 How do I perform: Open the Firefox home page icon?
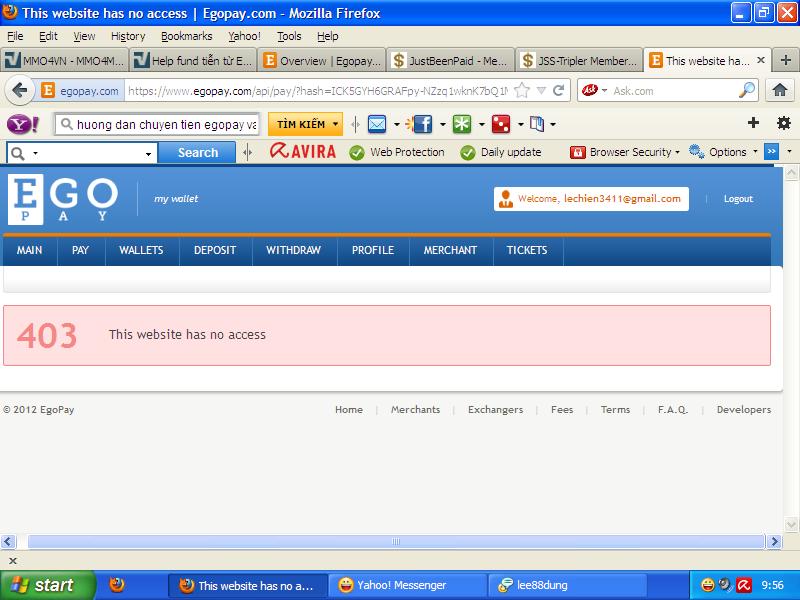point(780,91)
